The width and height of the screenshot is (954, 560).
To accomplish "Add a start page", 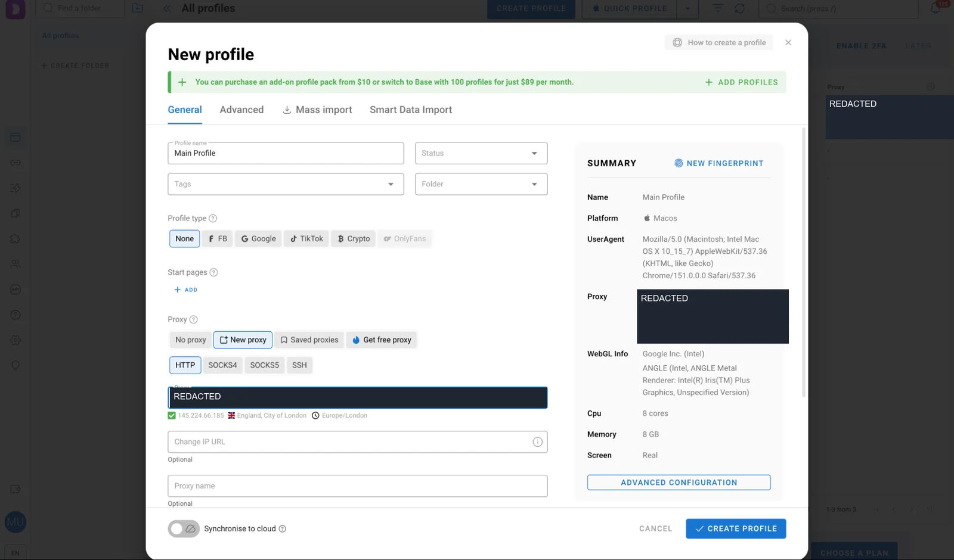I will point(185,290).
